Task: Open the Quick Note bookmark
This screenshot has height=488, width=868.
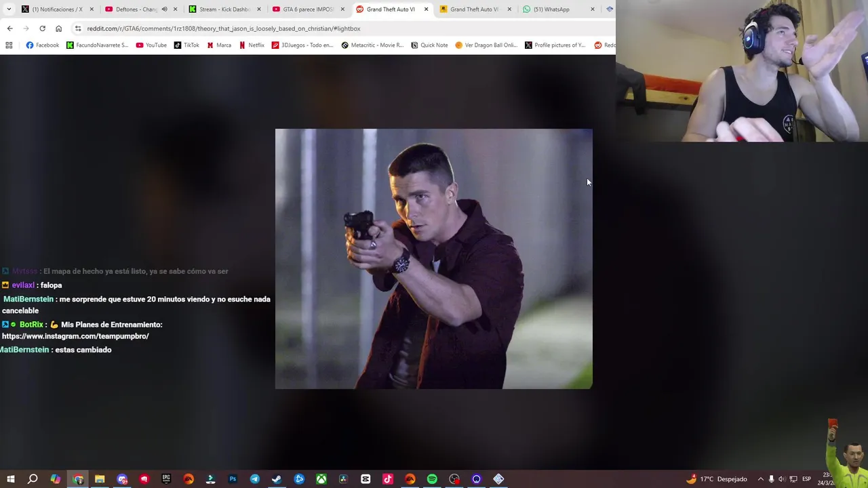Action: (429, 45)
